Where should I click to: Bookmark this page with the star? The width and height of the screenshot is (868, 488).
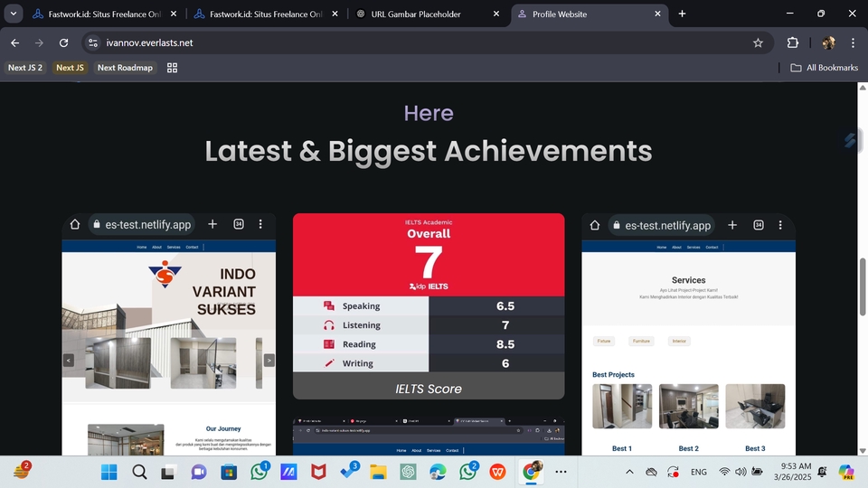(x=758, y=42)
